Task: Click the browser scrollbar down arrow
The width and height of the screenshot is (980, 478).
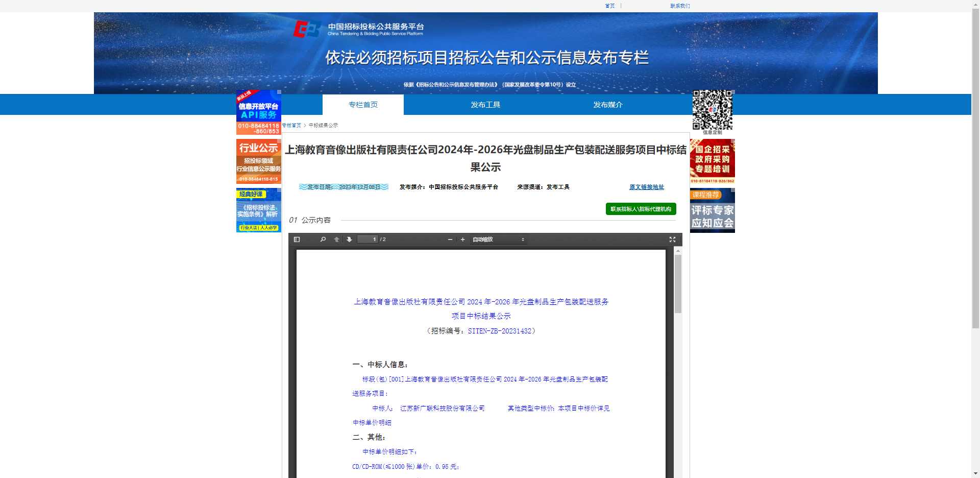Action: click(x=975, y=474)
